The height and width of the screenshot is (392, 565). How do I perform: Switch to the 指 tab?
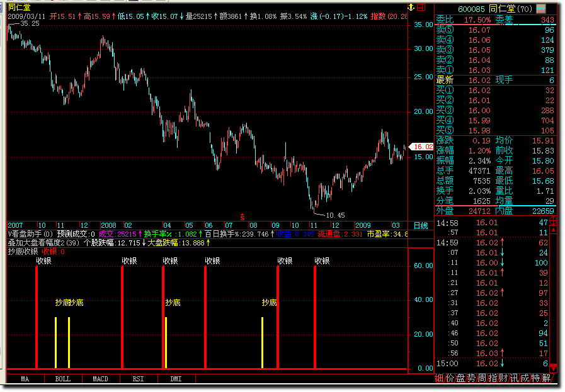(x=493, y=378)
